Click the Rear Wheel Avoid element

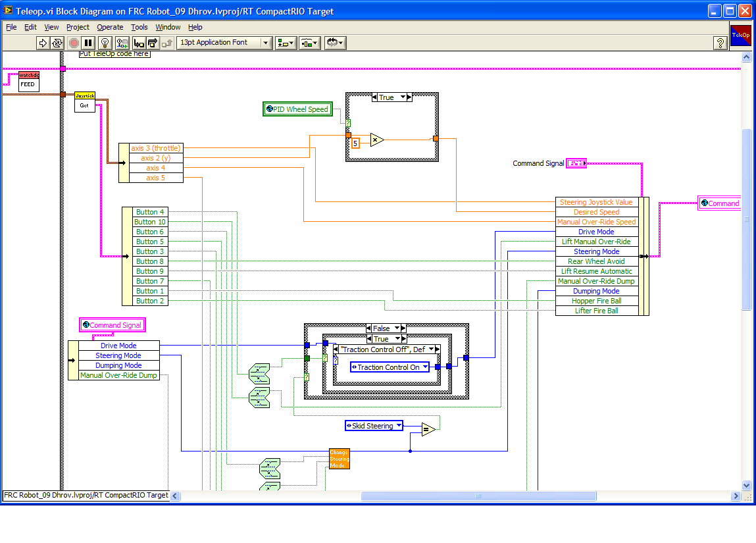click(x=597, y=261)
